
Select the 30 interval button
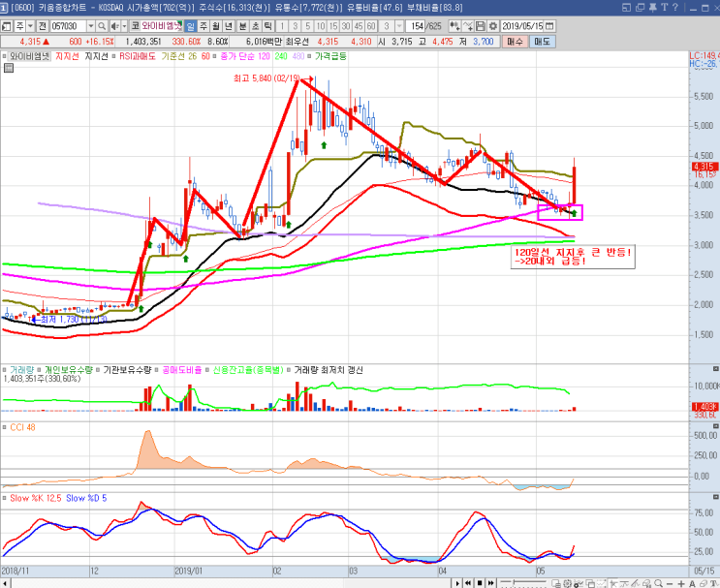tap(346, 26)
